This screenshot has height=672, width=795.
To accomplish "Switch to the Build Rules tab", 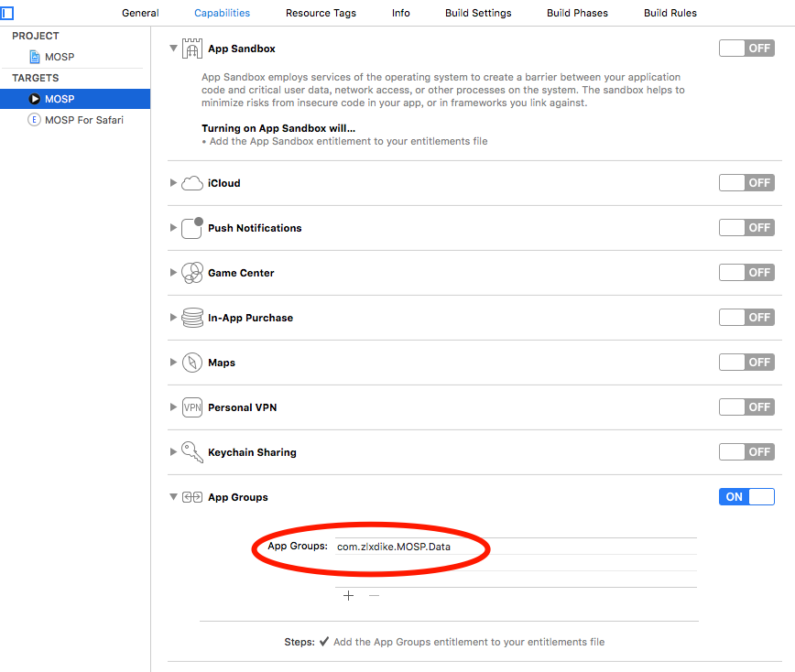I will 670,13.
